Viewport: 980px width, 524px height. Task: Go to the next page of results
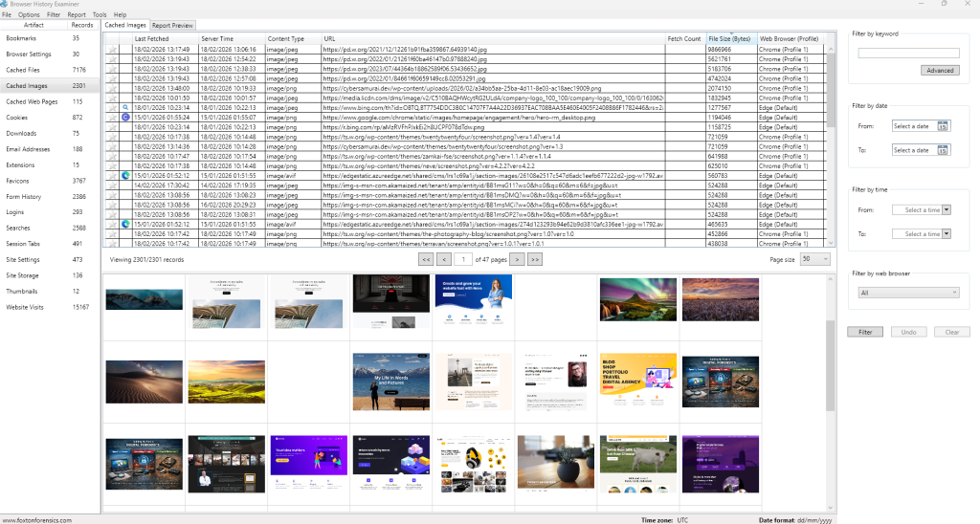coord(517,259)
